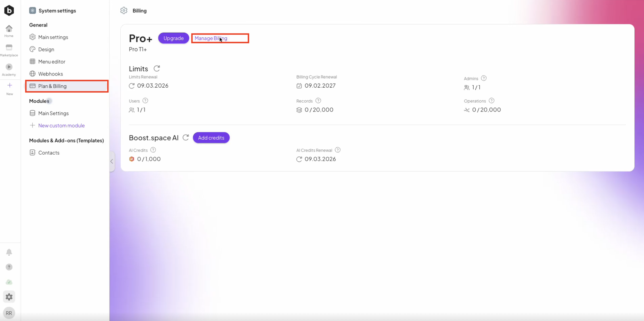Refresh Boost.space AI credits
The image size is (644, 321).
[x=186, y=138]
